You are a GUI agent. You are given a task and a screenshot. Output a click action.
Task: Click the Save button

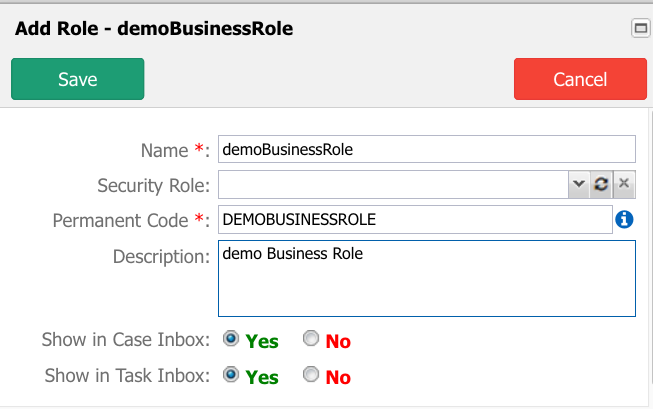77,79
